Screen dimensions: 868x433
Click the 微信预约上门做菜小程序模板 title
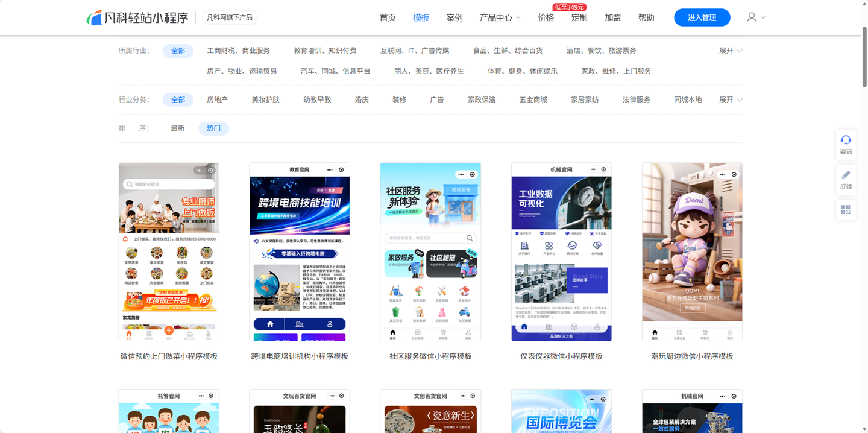pos(169,356)
